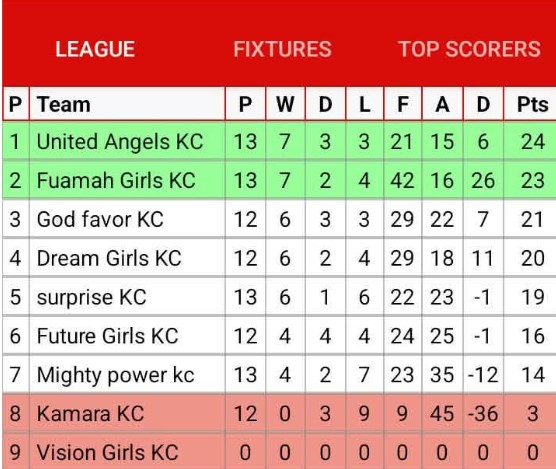Open United Angels KC team row

[x=279, y=141]
